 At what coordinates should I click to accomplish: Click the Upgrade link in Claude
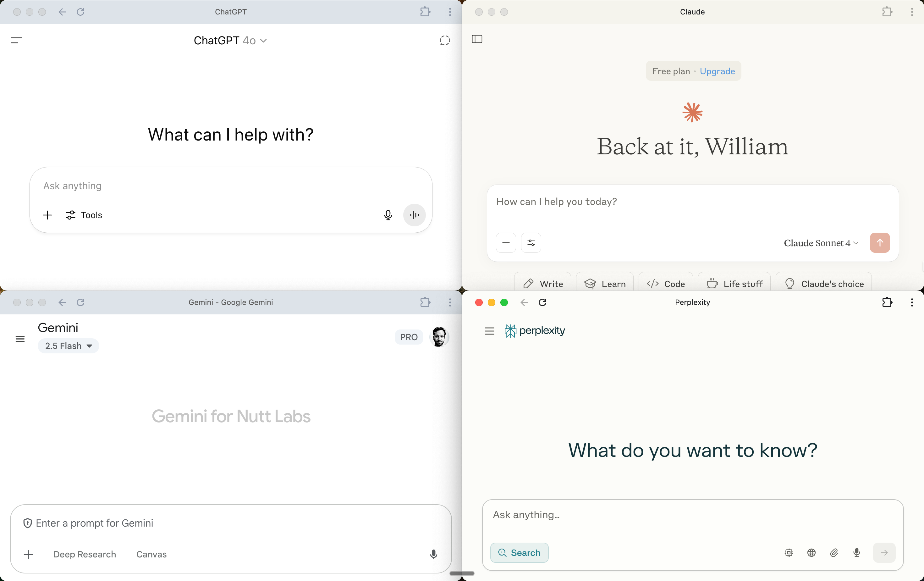(x=717, y=71)
